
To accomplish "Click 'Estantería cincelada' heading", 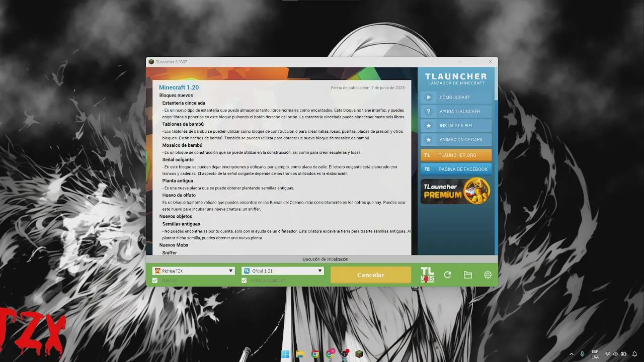I will pos(184,103).
